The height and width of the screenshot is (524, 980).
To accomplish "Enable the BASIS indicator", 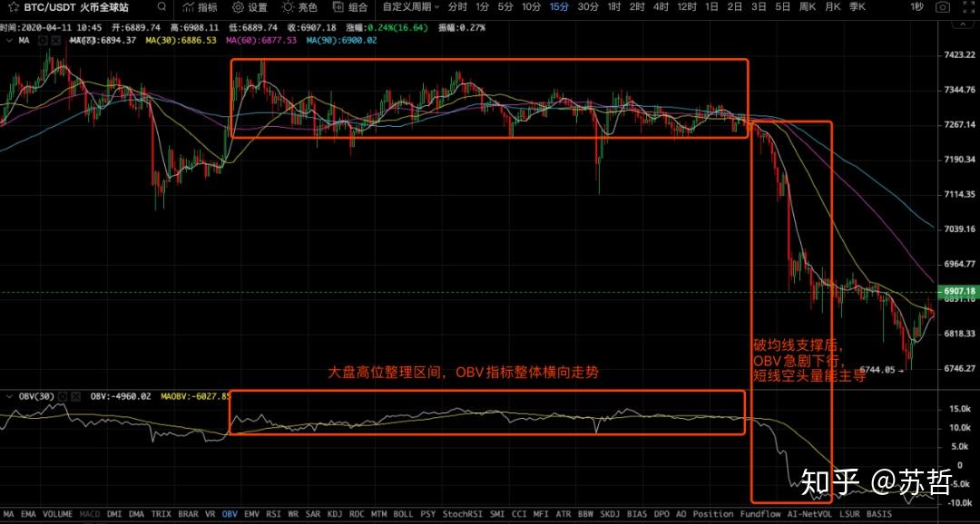I will click(878, 514).
